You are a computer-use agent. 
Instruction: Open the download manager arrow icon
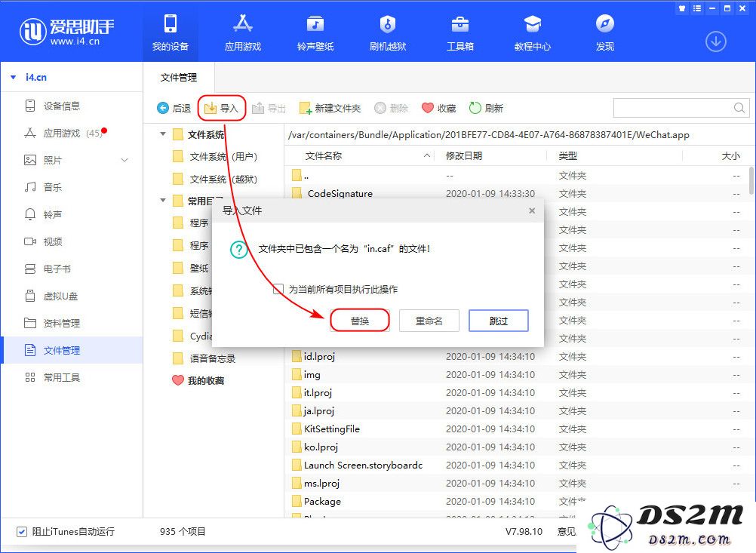716,41
